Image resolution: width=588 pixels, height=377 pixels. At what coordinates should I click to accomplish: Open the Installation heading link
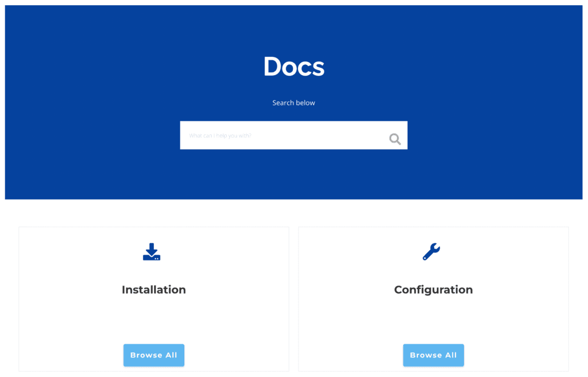pyautogui.click(x=153, y=290)
